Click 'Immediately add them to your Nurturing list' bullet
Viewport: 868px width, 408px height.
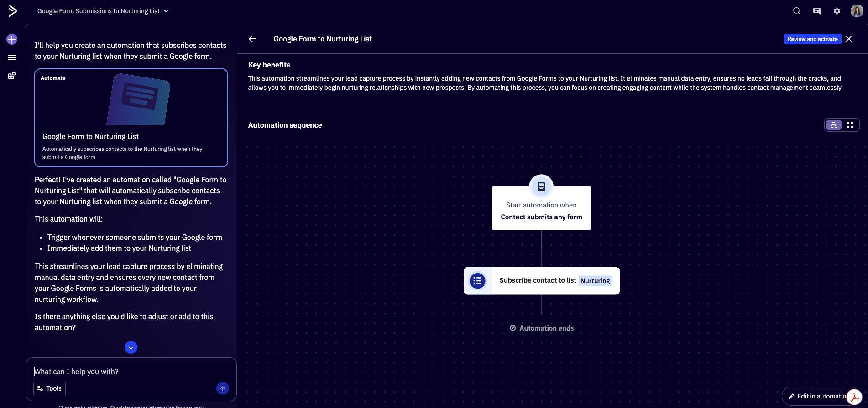pos(119,248)
